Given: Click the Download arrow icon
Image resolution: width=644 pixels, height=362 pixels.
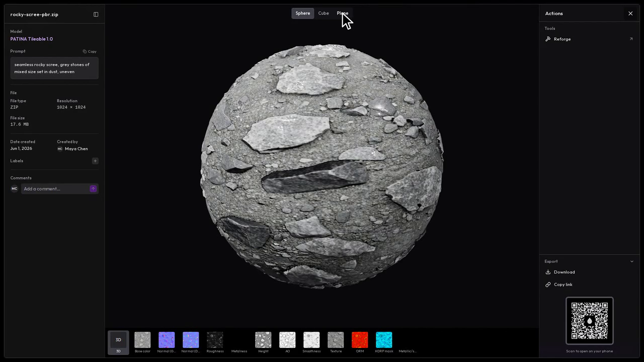Looking at the screenshot, I should click(548, 272).
